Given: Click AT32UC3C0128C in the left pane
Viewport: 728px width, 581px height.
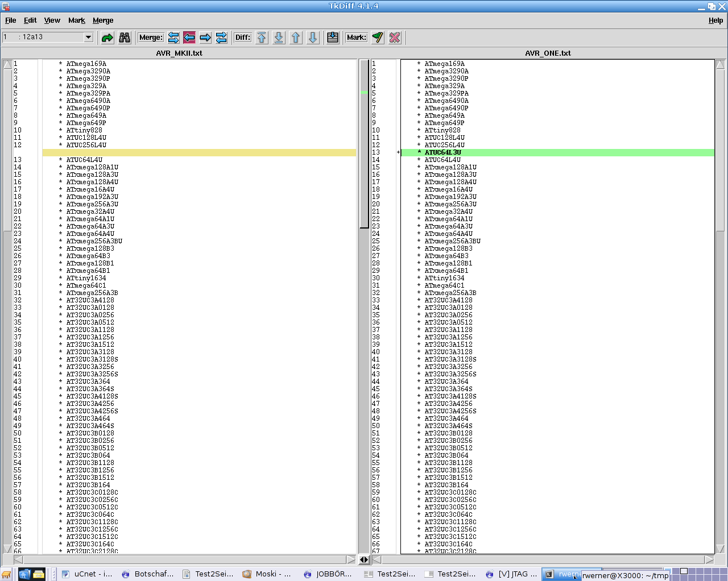Looking at the screenshot, I should [x=92, y=492].
